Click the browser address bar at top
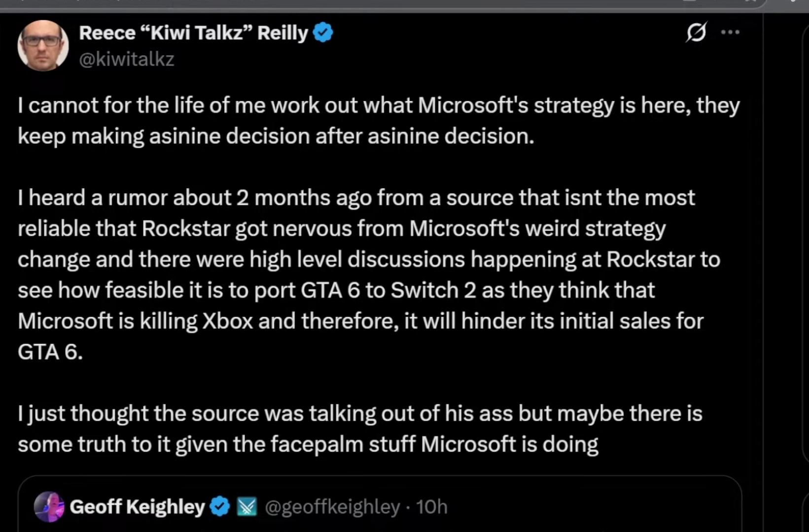The width and height of the screenshot is (809, 532). (x=345, y=4)
